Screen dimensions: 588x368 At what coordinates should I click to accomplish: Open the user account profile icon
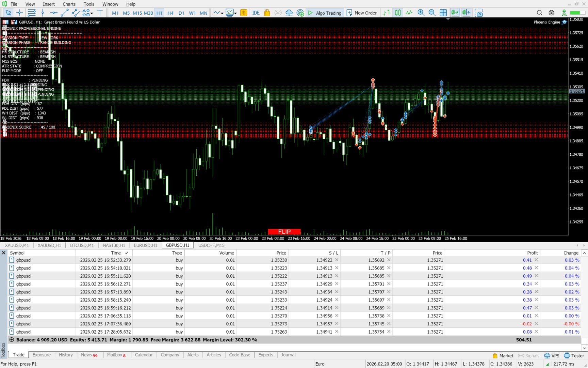[x=551, y=13]
